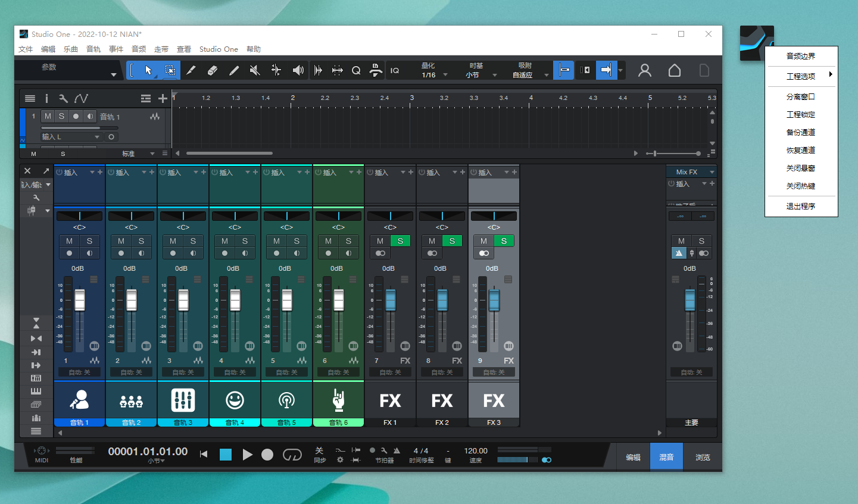Screen dimensions: 858x504
Task: Toggle monitor on mixer channel 4
Action: pyautogui.click(x=245, y=253)
